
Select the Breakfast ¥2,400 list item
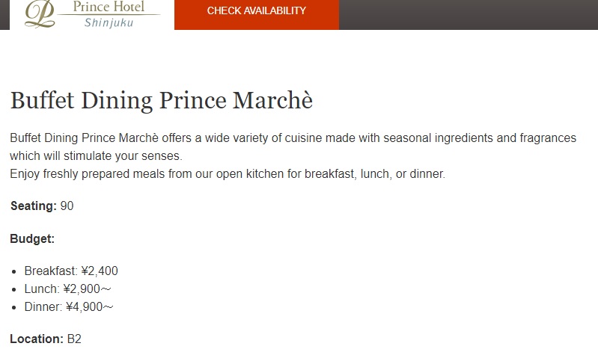[x=71, y=271]
